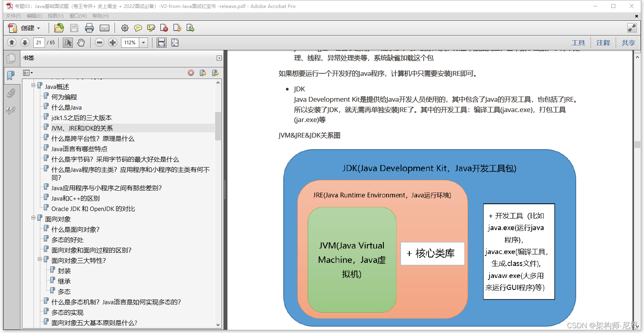Open bookmark Oracle JDK 和 OpenJDK 的对比
644x333 pixels.
click(x=93, y=209)
